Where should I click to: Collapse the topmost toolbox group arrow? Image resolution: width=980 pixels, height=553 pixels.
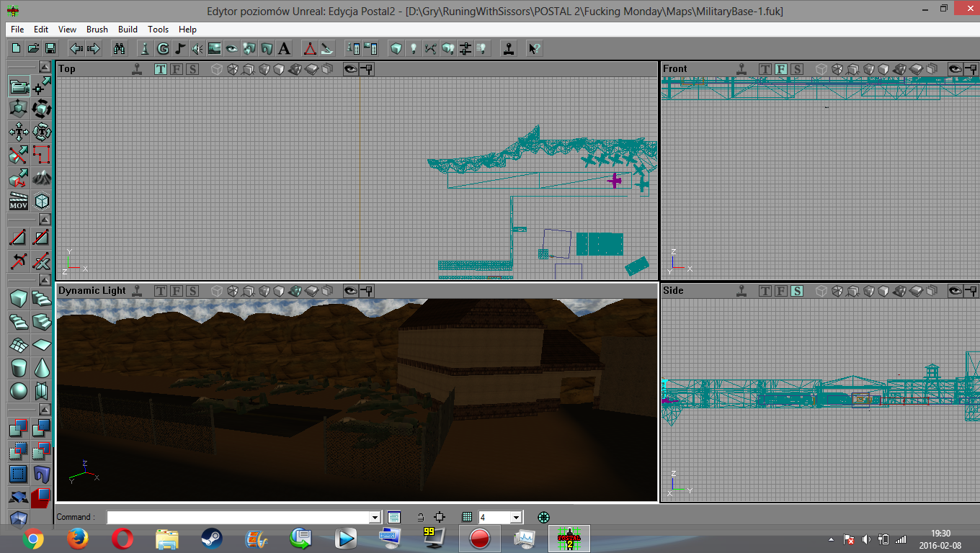(x=45, y=67)
